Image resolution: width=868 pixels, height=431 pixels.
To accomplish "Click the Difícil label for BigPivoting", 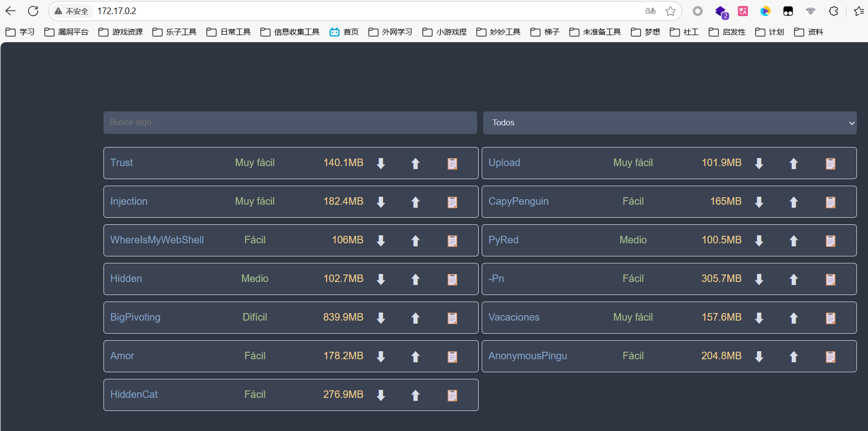I will (x=255, y=317).
